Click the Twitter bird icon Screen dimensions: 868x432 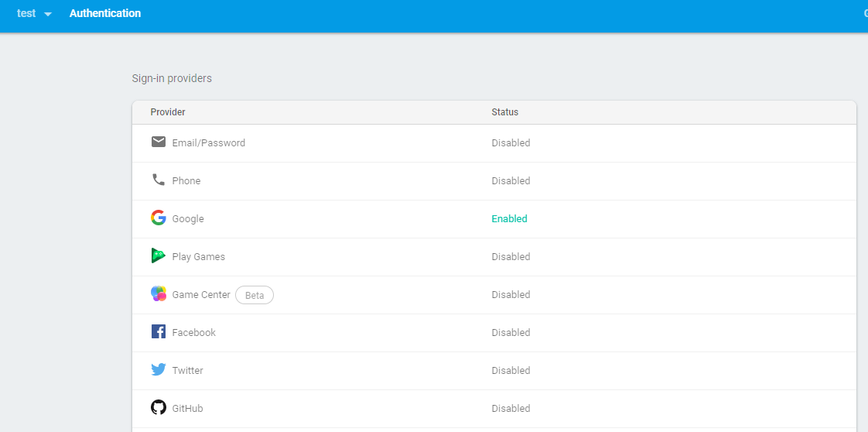pyautogui.click(x=159, y=369)
